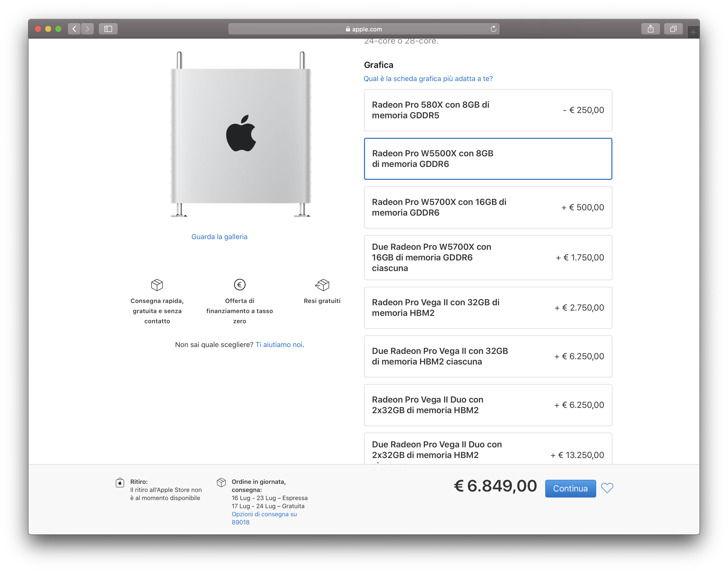Click the blue Continua button

570,489
